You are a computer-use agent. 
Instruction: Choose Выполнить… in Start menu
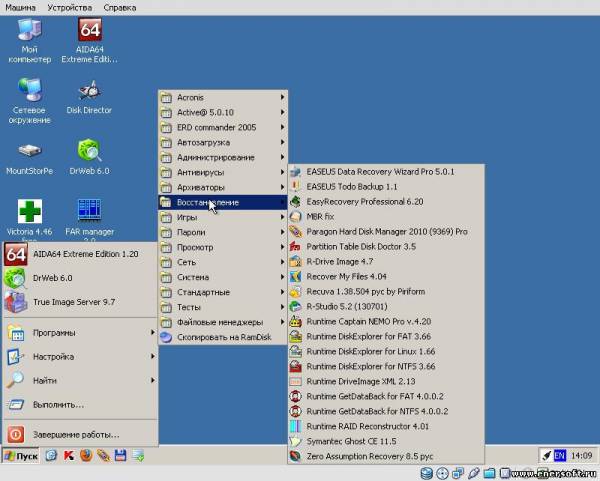tap(81, 404)
